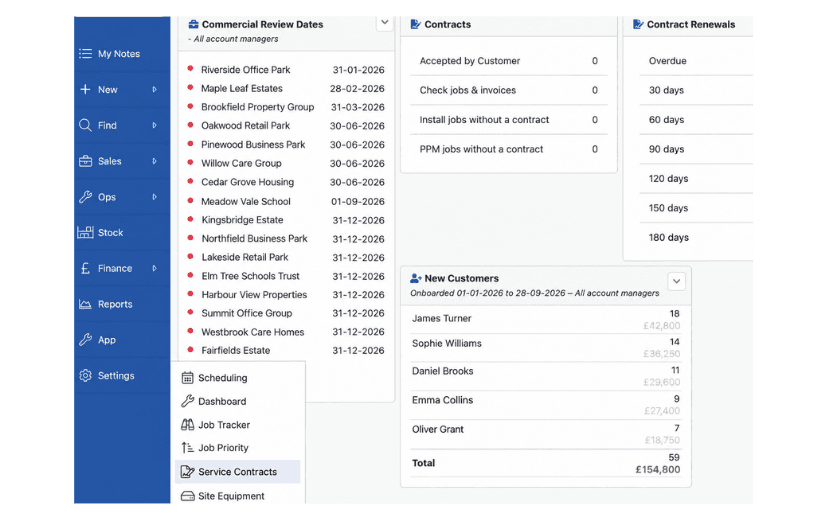The height and width of the screenshot is (520, 840).
Task: Open Commercial Review Dates panel dropdown chevron
Action: [384, 22]
